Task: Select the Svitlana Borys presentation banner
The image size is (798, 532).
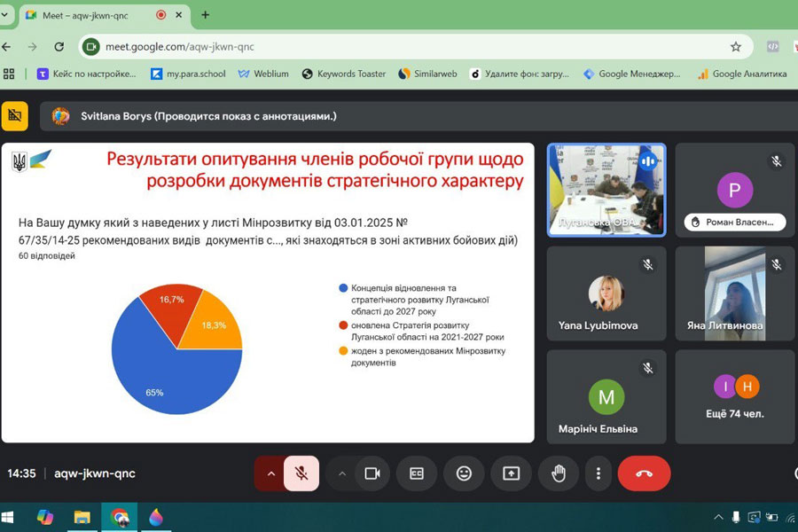Action: [419, 116]
